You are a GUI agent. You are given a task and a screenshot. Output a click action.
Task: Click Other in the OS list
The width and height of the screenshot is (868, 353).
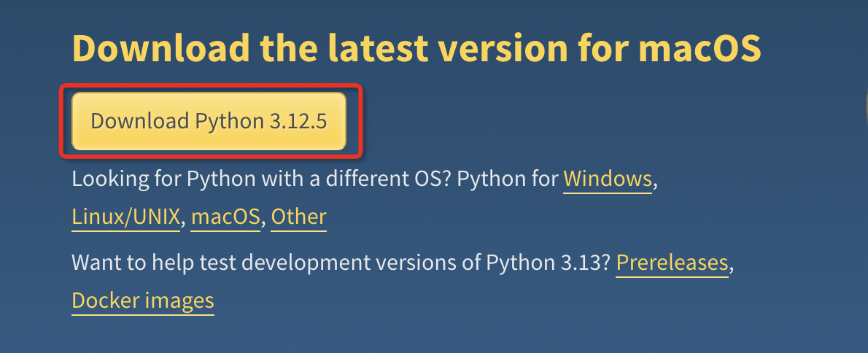[298, 217]
